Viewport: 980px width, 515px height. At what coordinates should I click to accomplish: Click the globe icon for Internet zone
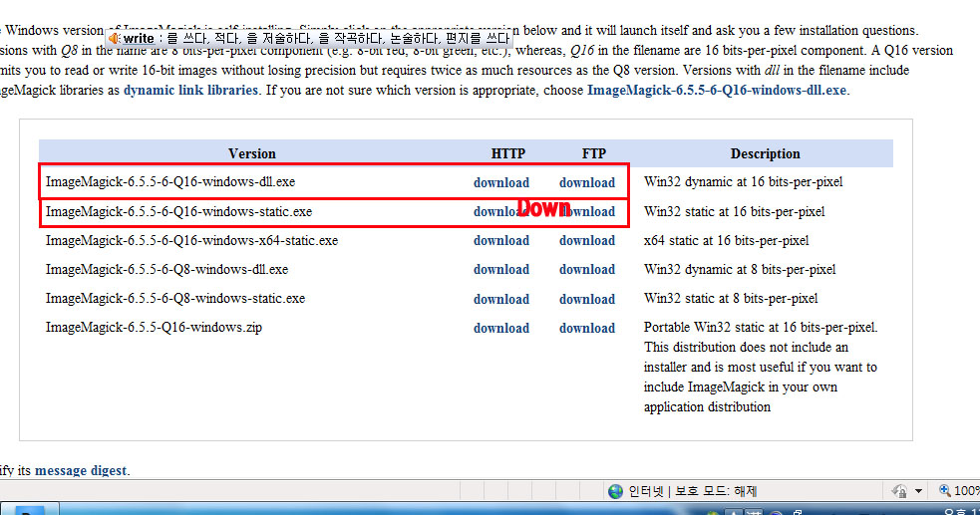[616, 491]
